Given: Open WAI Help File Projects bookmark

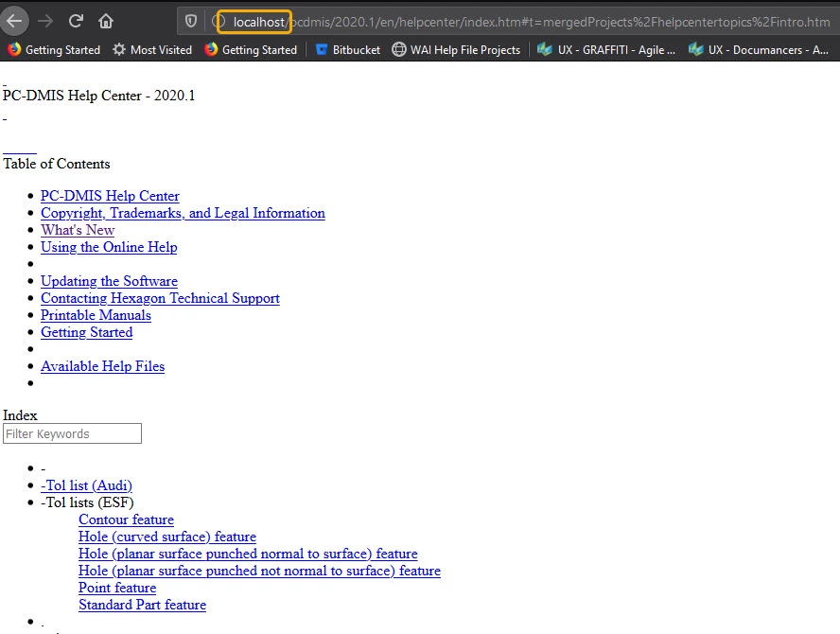Looking at the screenshot, I should [456, 50].
